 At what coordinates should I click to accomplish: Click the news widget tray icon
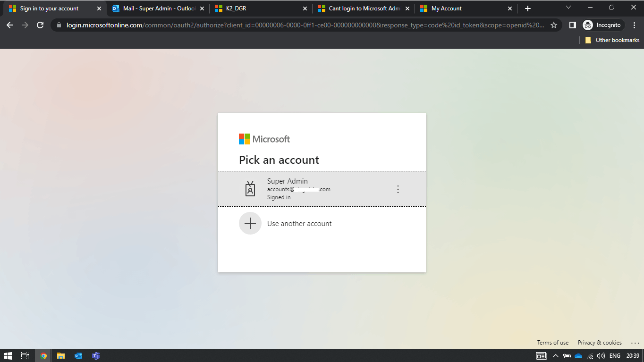[542, 356]
